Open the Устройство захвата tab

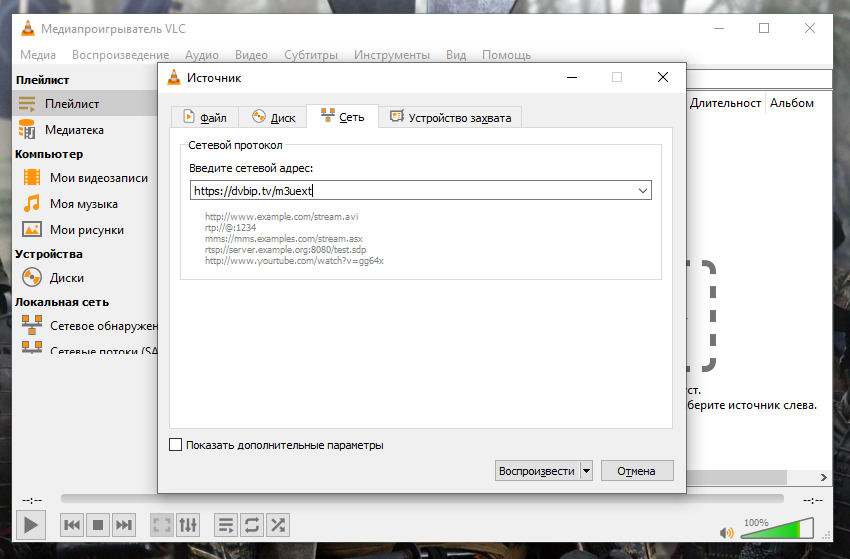click(x=450, y=117)
